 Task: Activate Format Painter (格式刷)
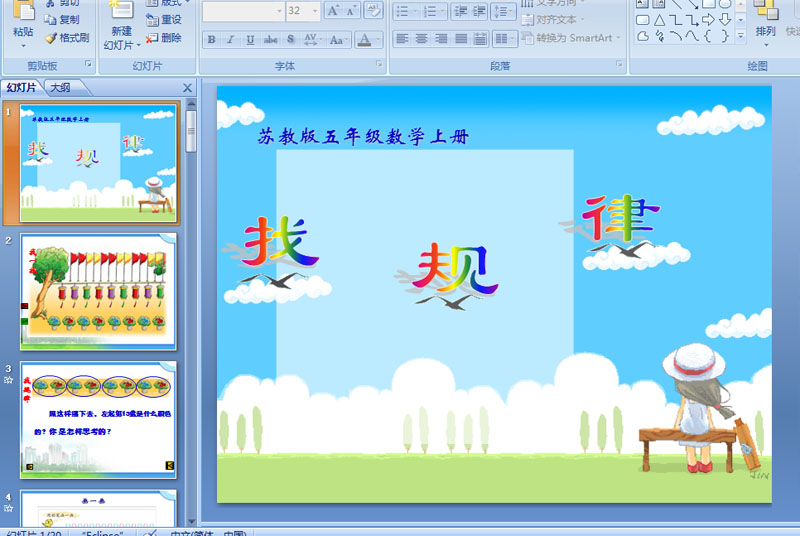pos(67,38)
